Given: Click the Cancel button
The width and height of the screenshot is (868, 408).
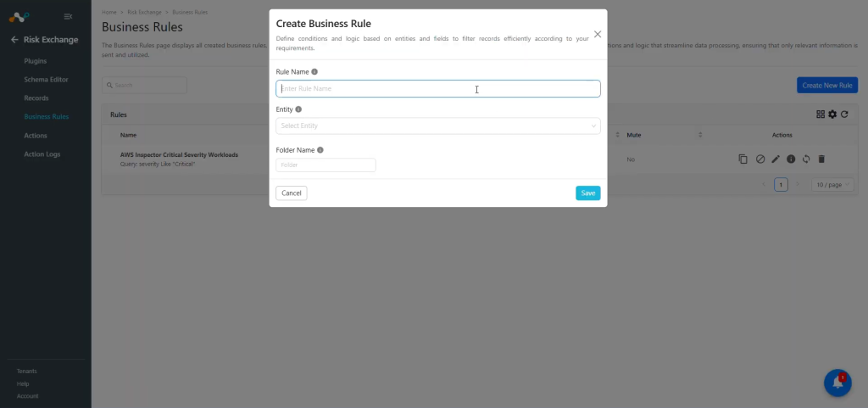Looking at the screenshot, I should coord(292,193).
